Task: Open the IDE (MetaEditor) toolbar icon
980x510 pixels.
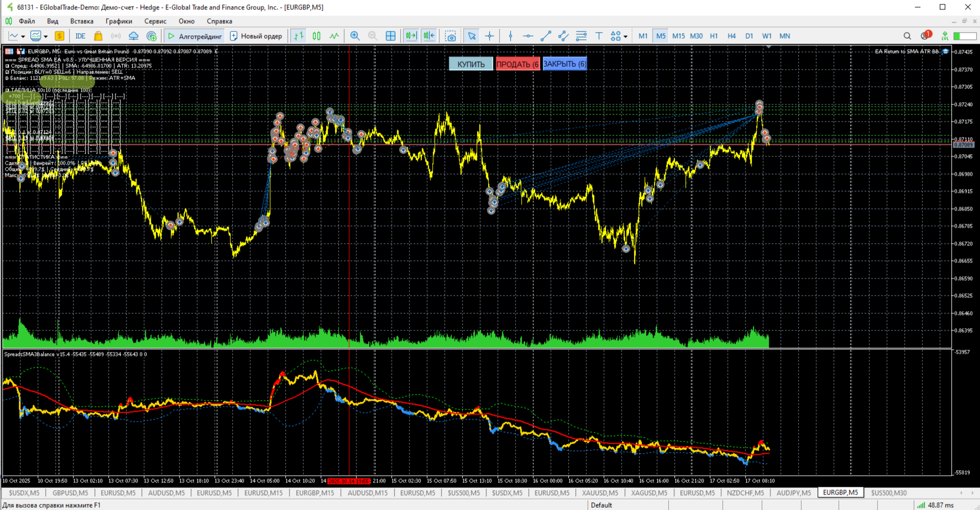Action: (80, 36)
